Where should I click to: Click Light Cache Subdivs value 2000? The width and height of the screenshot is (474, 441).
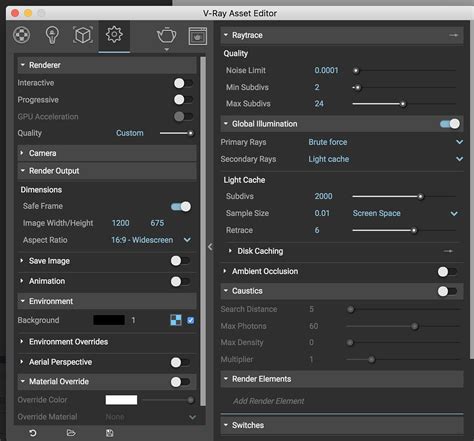point(323,196)
